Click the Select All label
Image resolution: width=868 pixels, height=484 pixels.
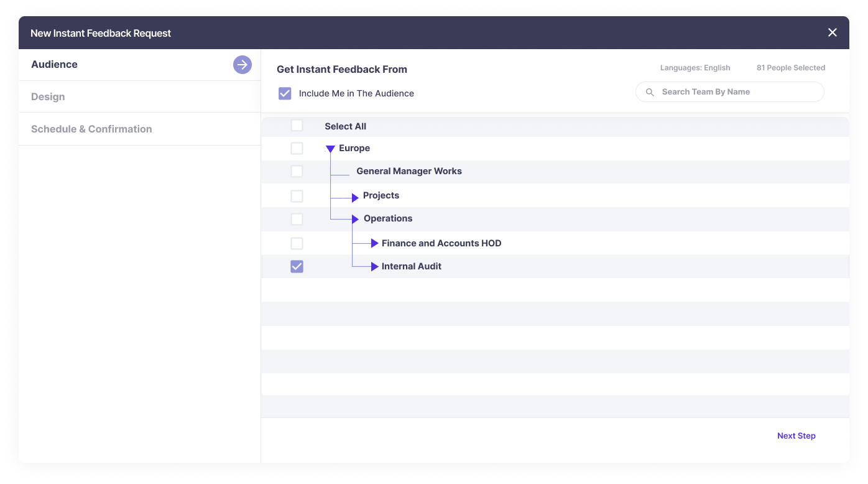coord(345,126)
